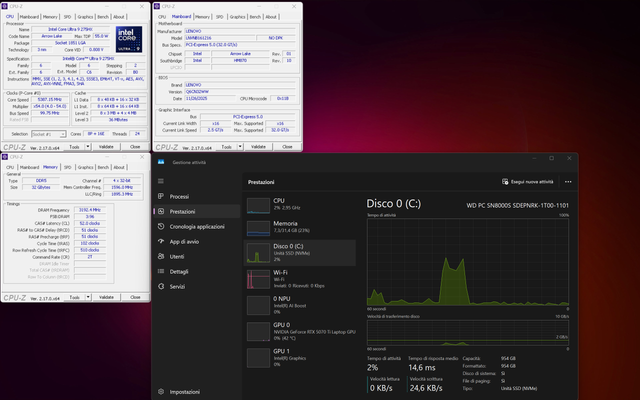This screenshot has height=400, width=640.
Task: Click Validate in CPU-Z CPU window
Action: tap(106, 147)
